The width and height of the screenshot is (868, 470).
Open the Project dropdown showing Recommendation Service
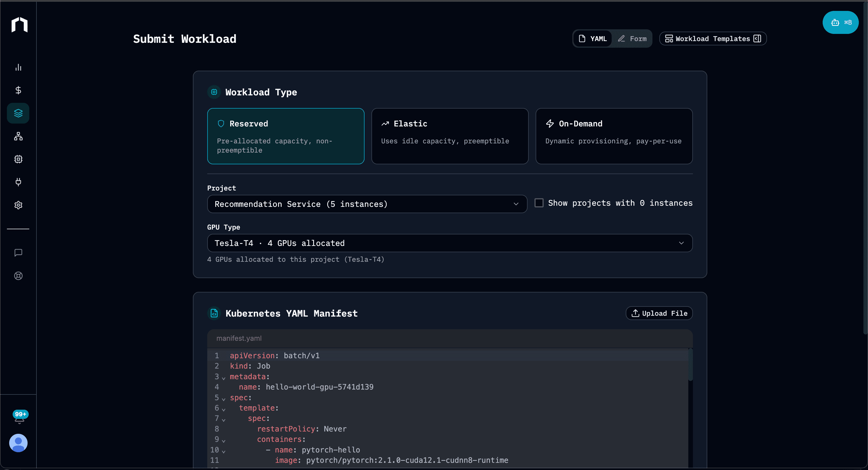point(367,204)
